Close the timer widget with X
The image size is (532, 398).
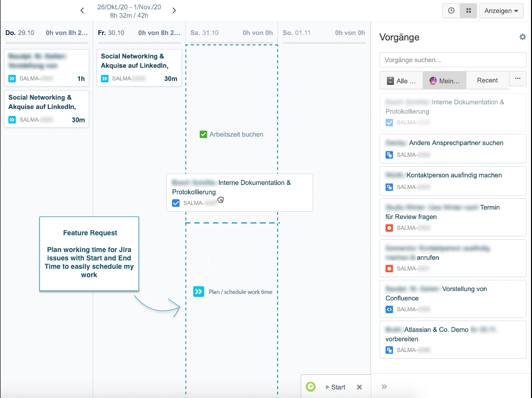359,387
